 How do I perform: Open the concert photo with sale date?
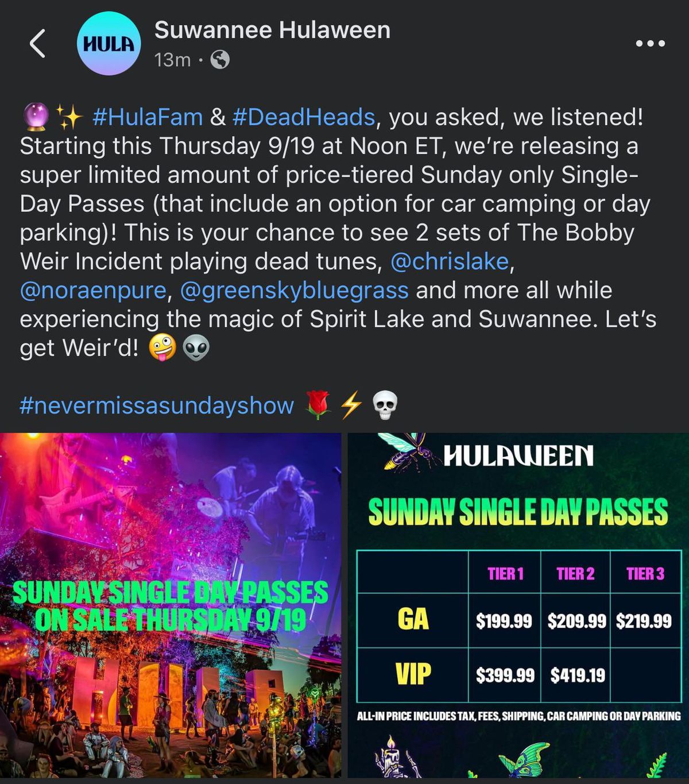[171, 605]
